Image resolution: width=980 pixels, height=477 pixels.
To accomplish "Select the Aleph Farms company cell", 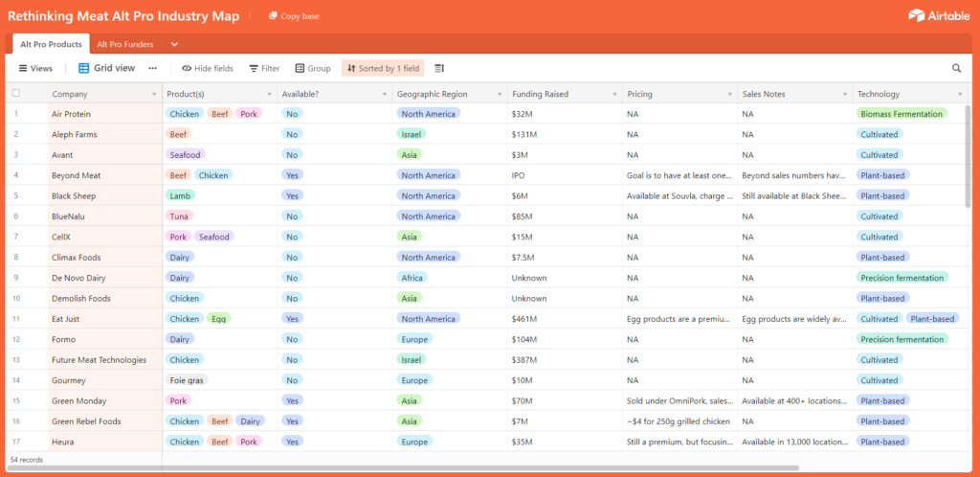I will coord(104,134).
